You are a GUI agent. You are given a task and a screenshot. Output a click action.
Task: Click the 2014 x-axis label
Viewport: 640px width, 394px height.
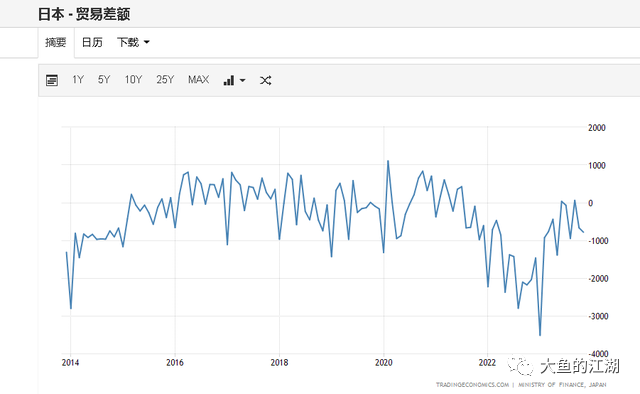click(x=70, y=363)
